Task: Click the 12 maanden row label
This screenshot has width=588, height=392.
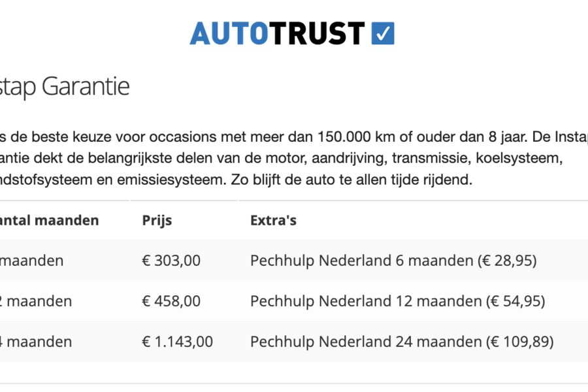Action: [36, 301]
